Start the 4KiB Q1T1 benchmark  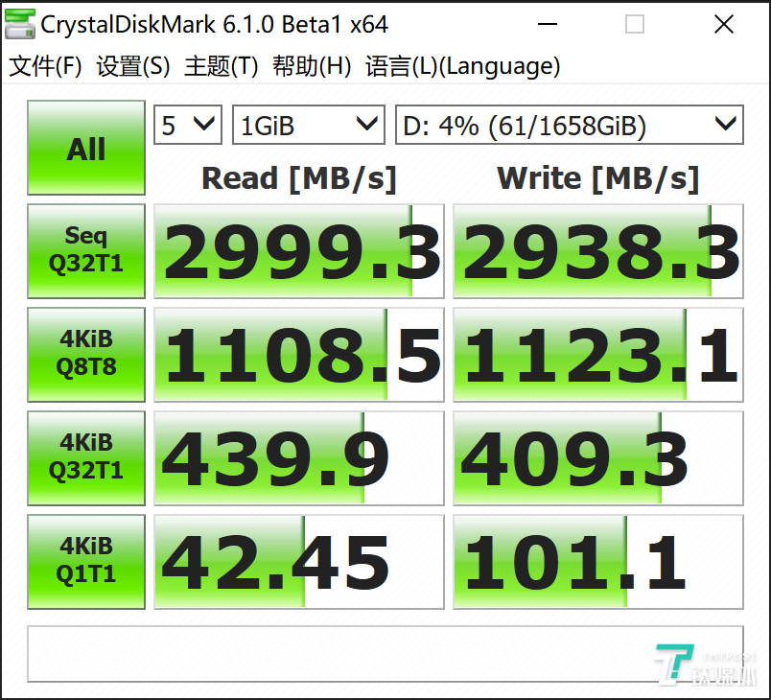[85, 561]
